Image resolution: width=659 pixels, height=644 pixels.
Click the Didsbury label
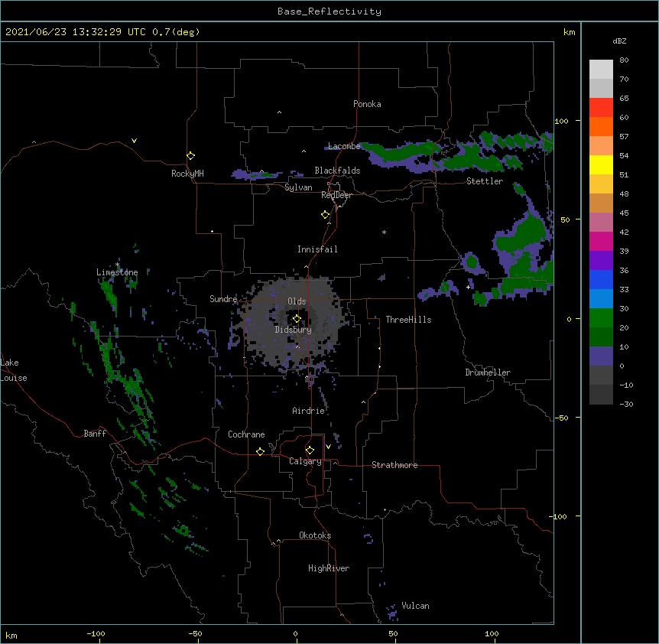coord(294,330)
